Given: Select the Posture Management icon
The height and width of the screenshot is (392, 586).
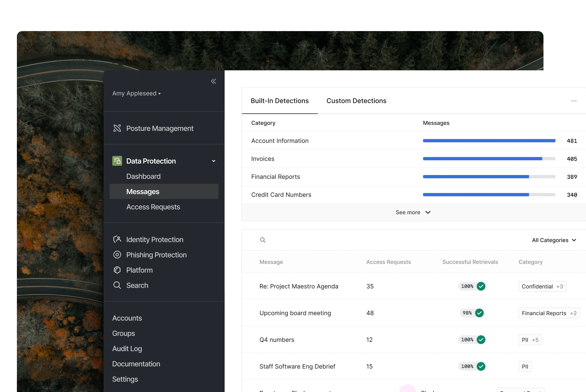Looking at the screenshot, I should tap(117, 128).
